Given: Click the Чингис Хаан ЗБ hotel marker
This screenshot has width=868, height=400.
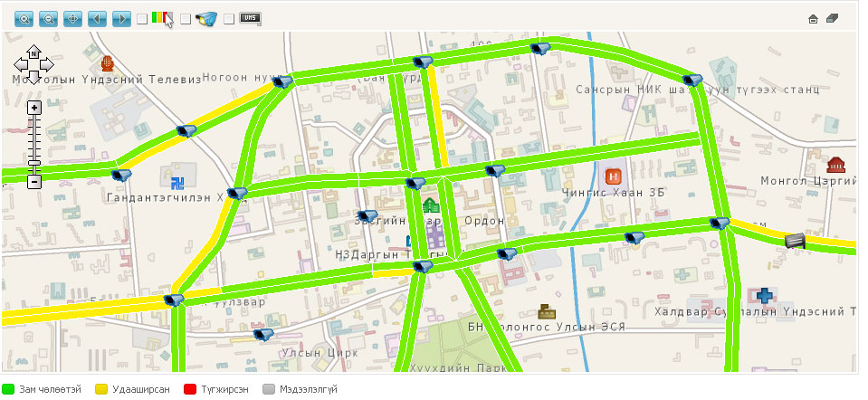Looking at the screenshot, I should [613, 177].
